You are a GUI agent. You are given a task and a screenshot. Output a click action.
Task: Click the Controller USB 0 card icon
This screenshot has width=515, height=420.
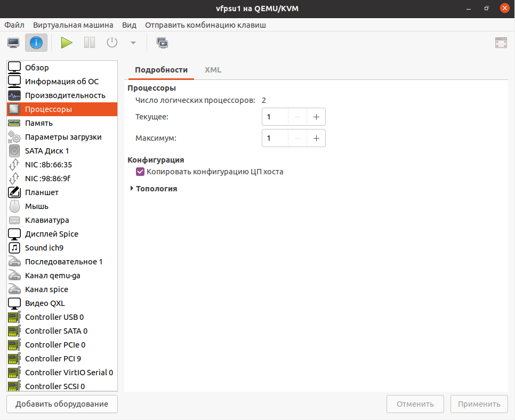click(x=14, y=317)
